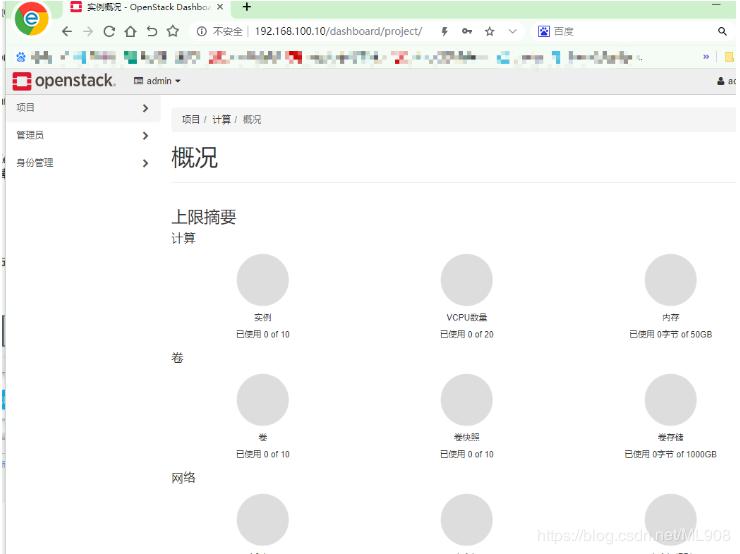Click the VCPU数量 usage pie chart
This screenshot has height=554, width=740.
[466, 280]
